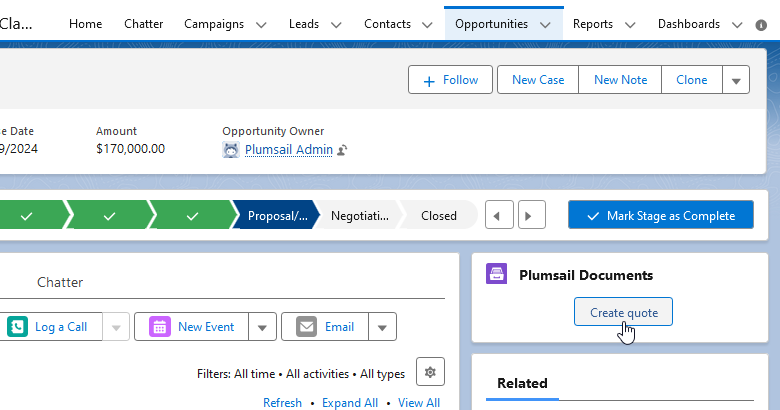Click the change owner icon
This screenshot has height=410, width=780.
click(342, 150)
